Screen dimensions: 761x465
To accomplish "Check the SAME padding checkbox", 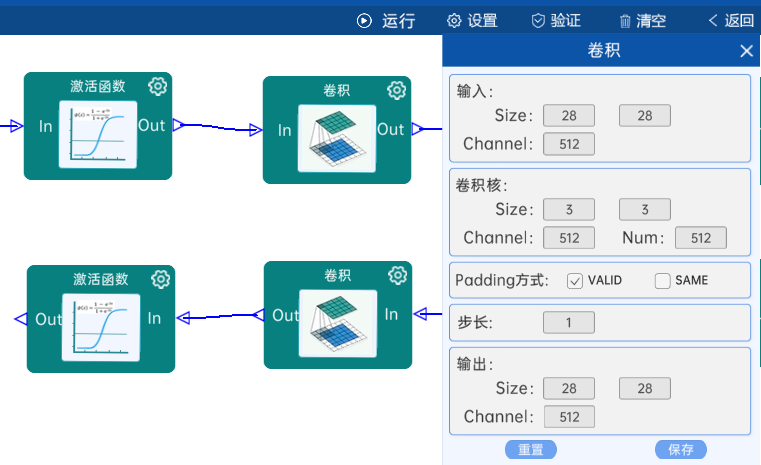I will point(662,281).
